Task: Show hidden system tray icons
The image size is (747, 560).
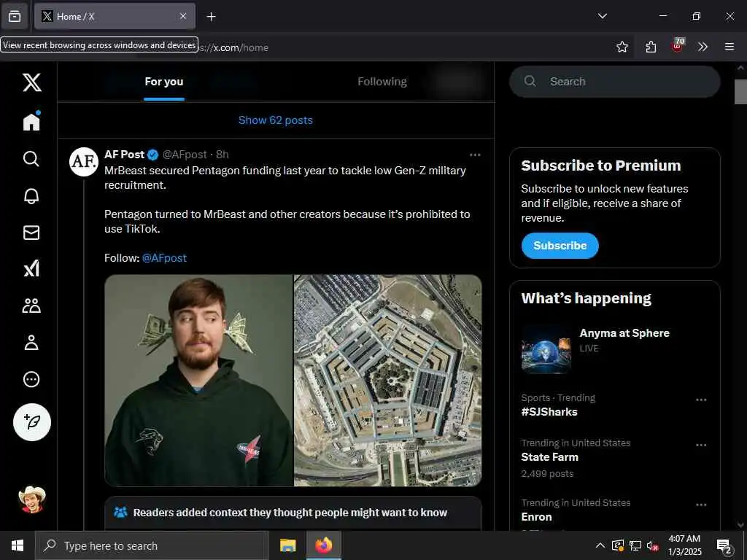Action: (600, 545)
